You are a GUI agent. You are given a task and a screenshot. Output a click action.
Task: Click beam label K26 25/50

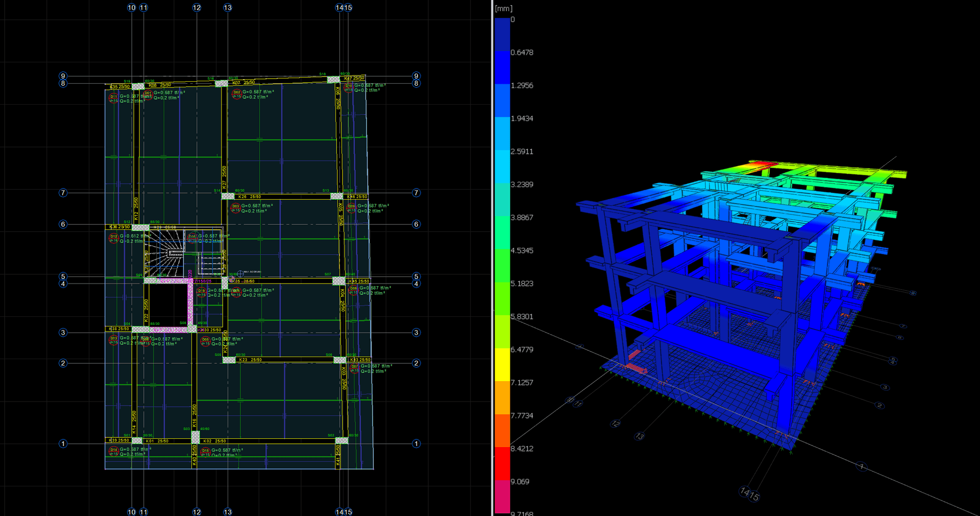click(250, 197)
